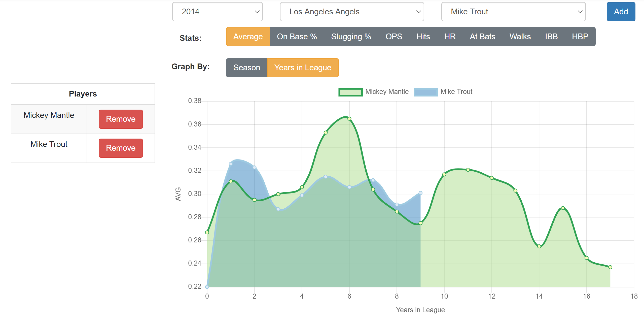The width and height of the screenshot is (644, 318).
Task: Click Mickey Mantle's point at year 0
Action: point(207,232)
